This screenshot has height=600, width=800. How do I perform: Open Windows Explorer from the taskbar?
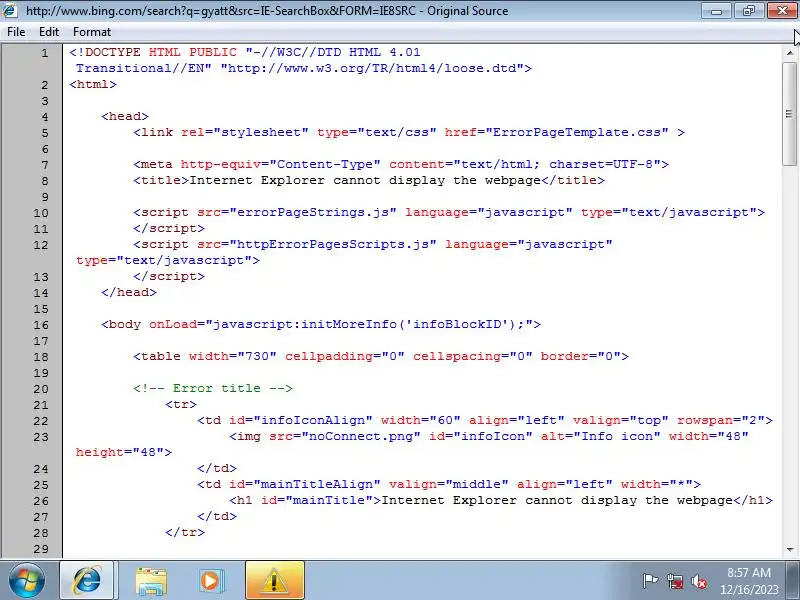point(151,581)
